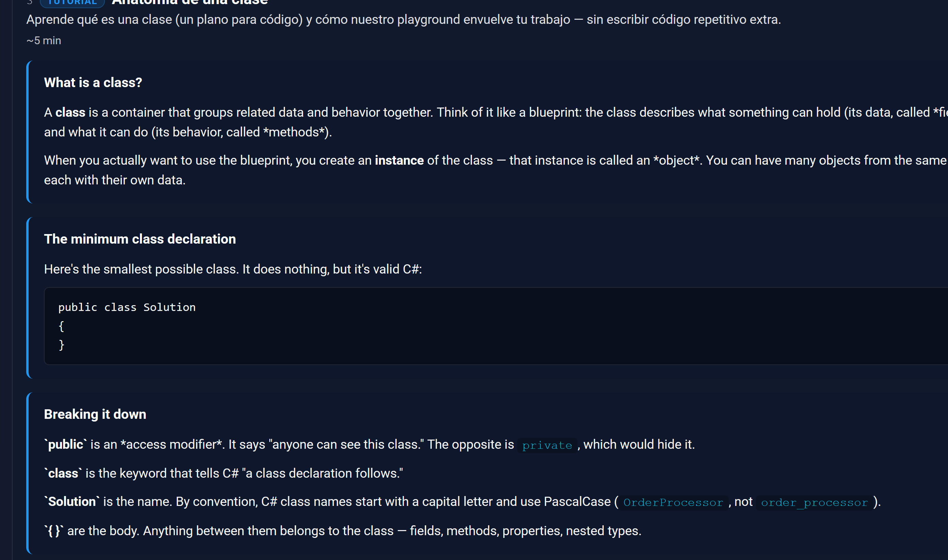Click the Spanish lesson description text

click(404, 19)
